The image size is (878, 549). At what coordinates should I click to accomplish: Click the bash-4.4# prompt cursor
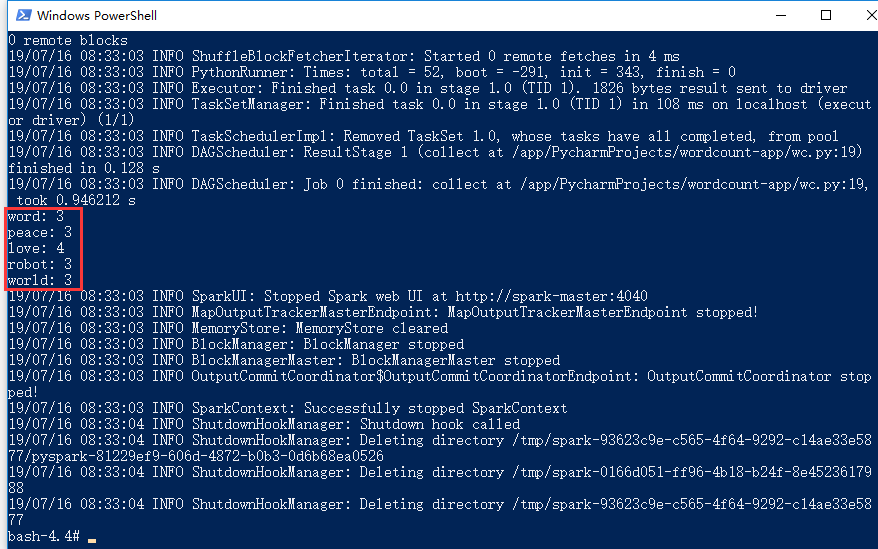tap(92, 538)
